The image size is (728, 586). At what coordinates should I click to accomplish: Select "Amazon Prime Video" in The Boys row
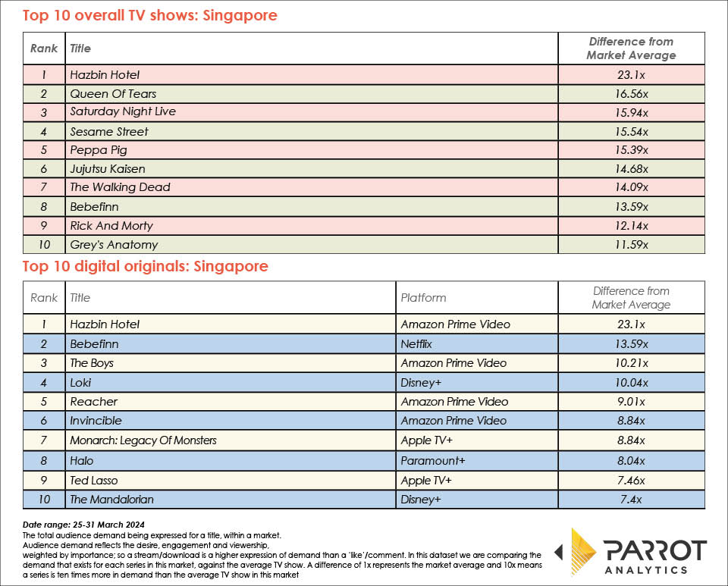click(x=453, y=363)
